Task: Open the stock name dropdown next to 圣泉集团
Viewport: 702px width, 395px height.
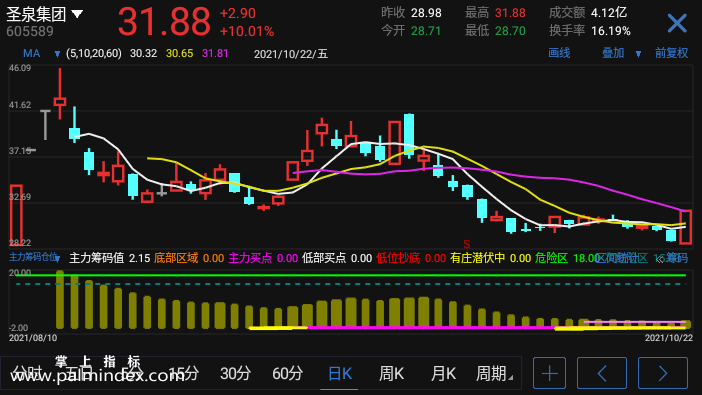Action: pyautogui.click(x=77, y=14)
